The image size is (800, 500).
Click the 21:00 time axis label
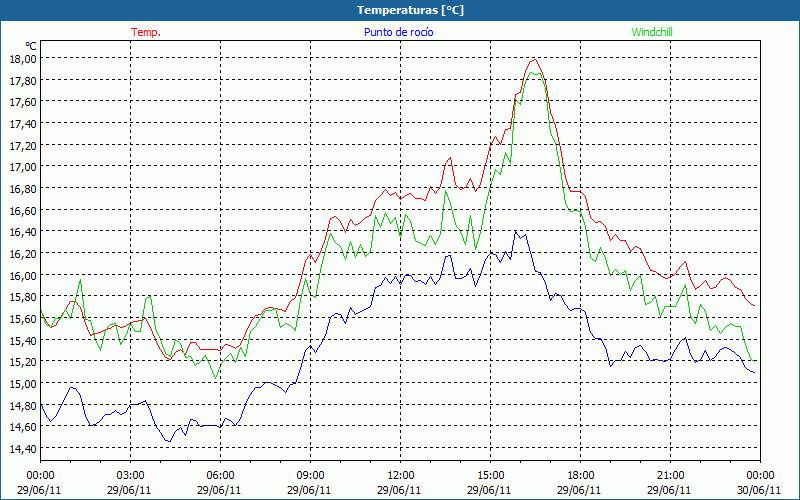coord(670,476)
